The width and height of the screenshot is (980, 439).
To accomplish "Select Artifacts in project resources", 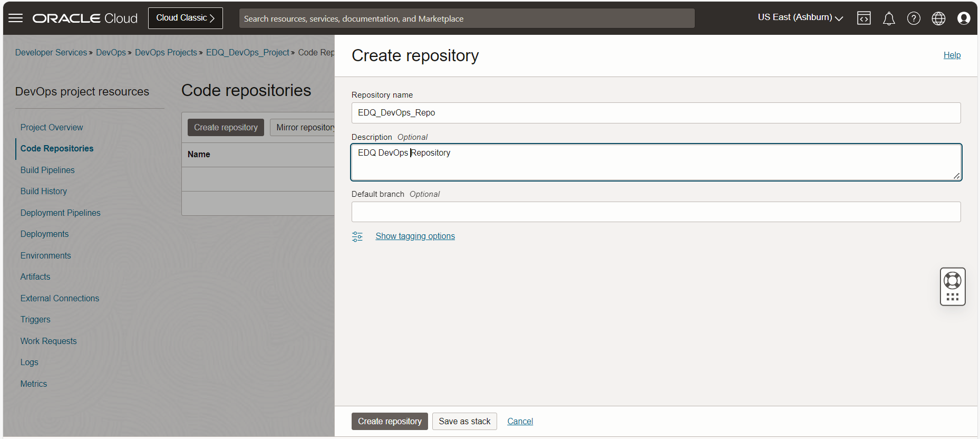I will [35, 276].
